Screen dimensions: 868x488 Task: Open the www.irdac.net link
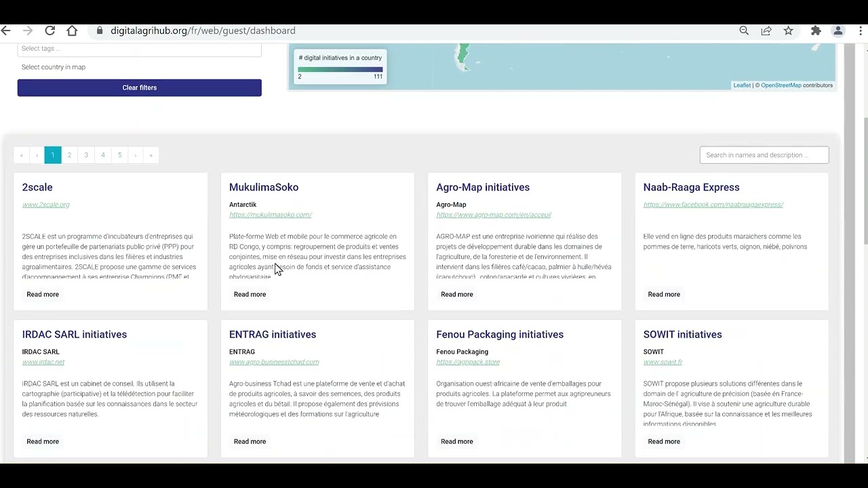coord(43,362)
